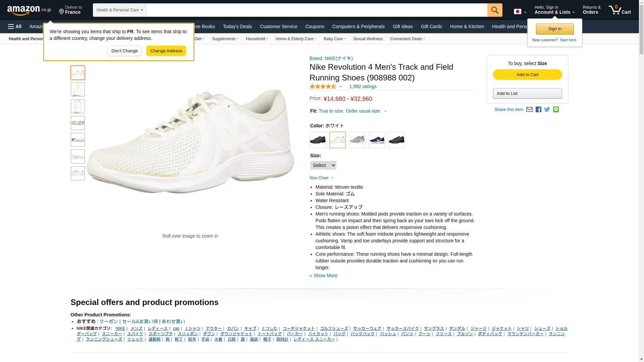Image resolution: width=644 pixels, height=362 pixels.
Task: Click the yellow Add to Cart button
Action: pos(527,74)
